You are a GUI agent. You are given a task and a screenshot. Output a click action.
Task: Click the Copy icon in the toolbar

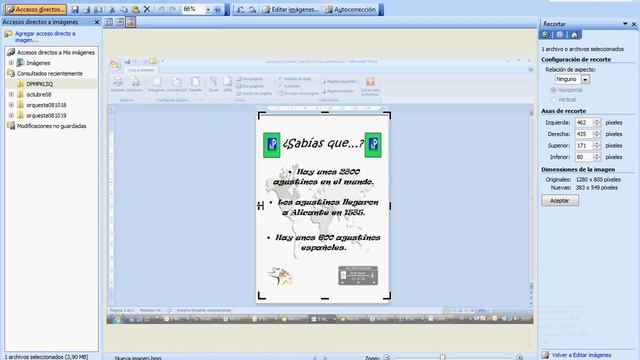[x=124, y=9]
